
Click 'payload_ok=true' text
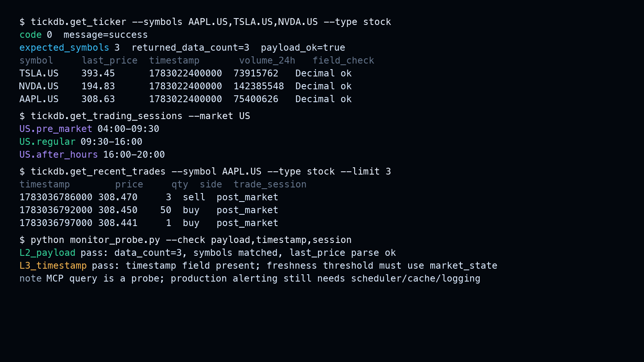tap(303, 48)
